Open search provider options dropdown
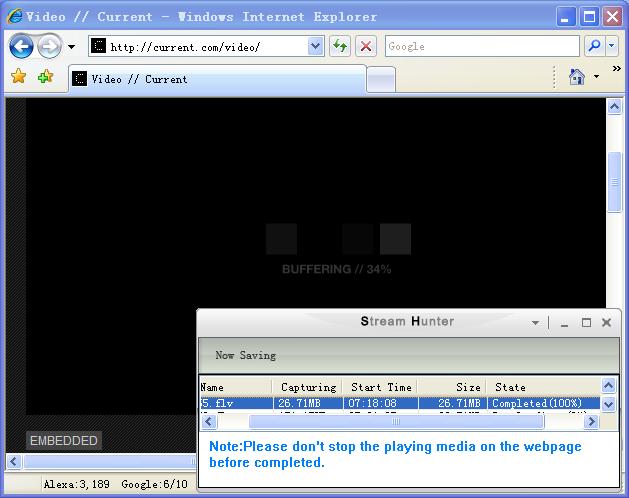Viewport: 629px width, 498px height. 611,47
